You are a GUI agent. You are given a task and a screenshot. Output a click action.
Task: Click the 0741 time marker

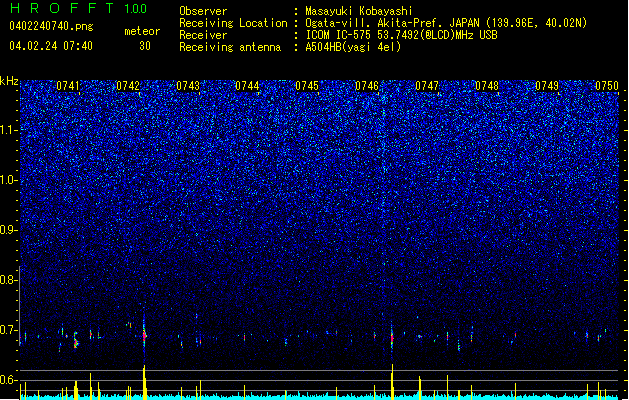coord(68,86)
